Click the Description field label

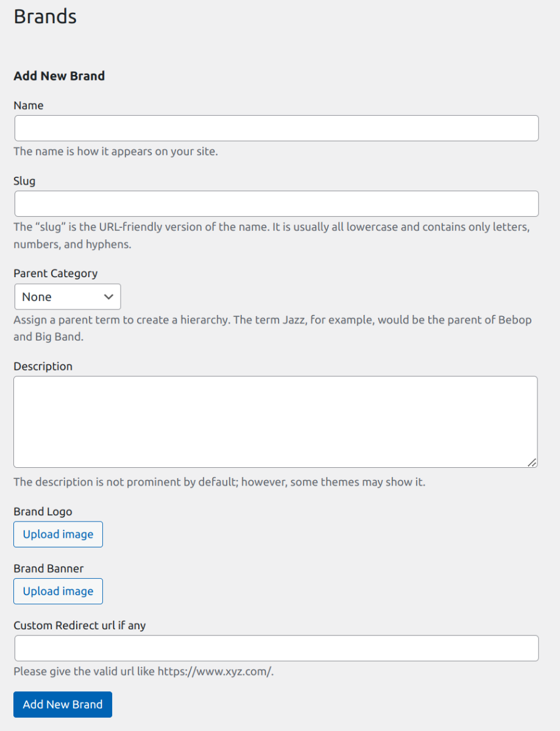click(x=43, y=366)
